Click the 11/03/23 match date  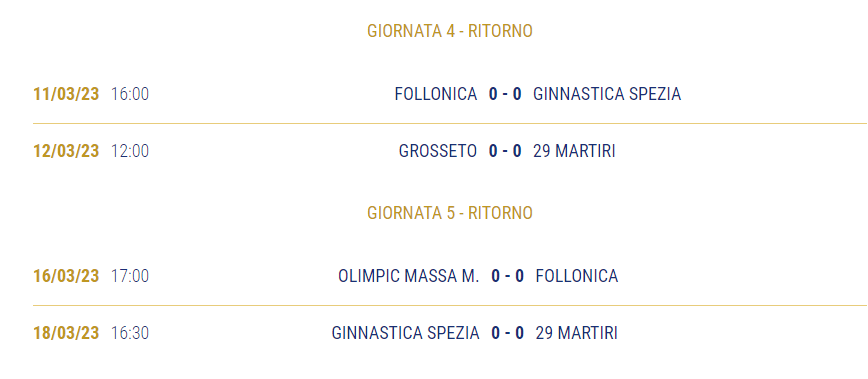point(66,94)
